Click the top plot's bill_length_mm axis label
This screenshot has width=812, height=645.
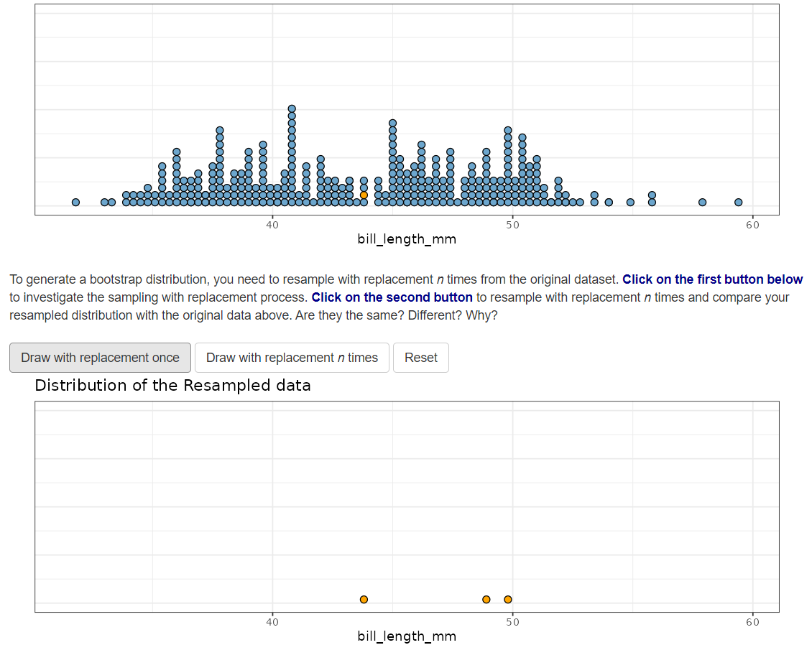tap(407, 239)
